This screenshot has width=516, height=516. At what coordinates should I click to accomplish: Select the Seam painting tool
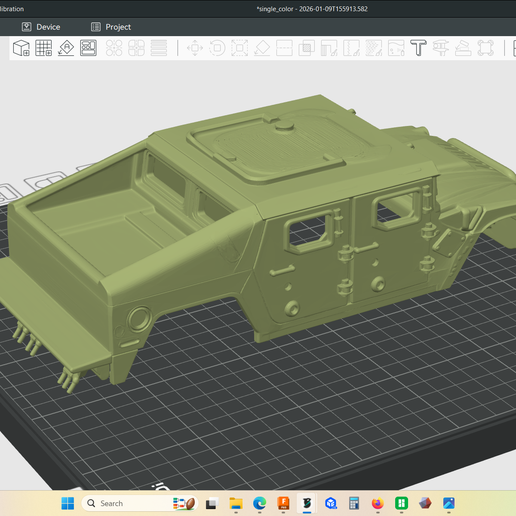[351, 48]
